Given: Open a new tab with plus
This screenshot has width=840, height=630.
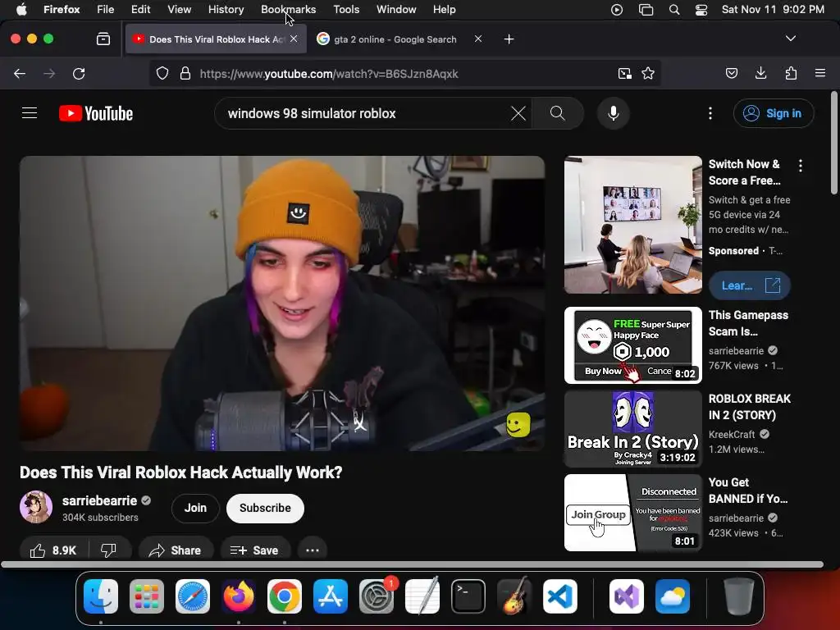Looking at the screenshot, I should click(x=509, y=39).
